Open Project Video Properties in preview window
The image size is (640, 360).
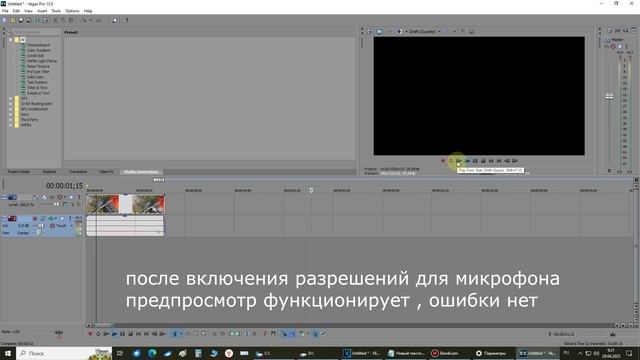[369, 31]
